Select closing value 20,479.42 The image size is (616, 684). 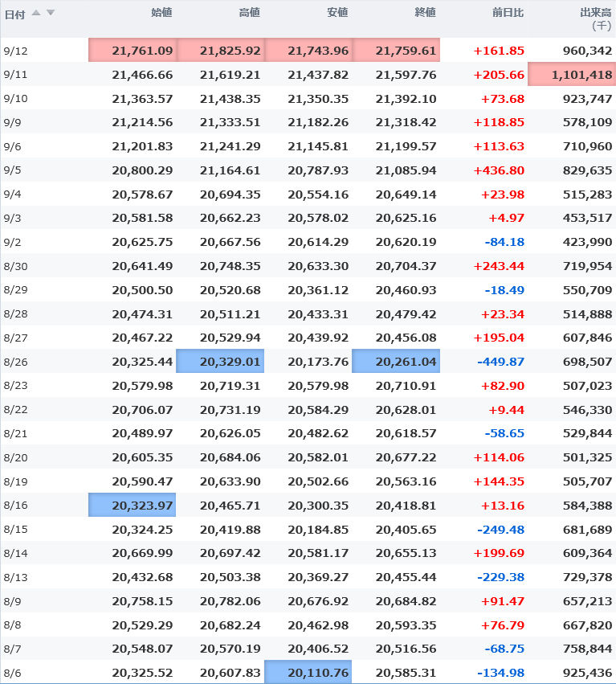click(x=406, y=314)
